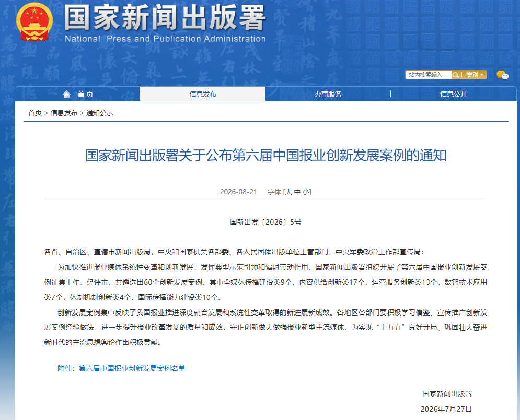Click 首页 in the breadcrumb trail
This screenshot has height=420, width=520.
(x=35, y=113)
